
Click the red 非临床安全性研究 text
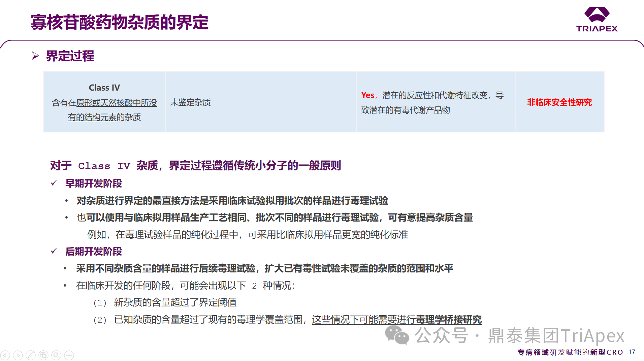click(x=559, y=102)
